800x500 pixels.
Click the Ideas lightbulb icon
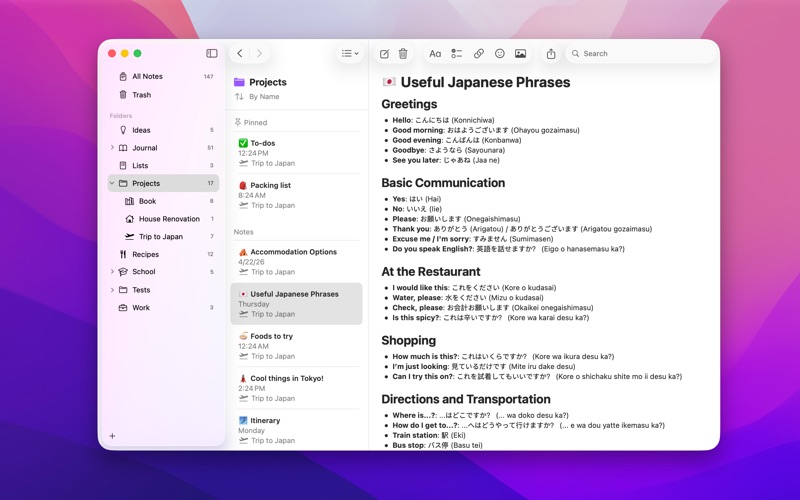tap(123, 130)
